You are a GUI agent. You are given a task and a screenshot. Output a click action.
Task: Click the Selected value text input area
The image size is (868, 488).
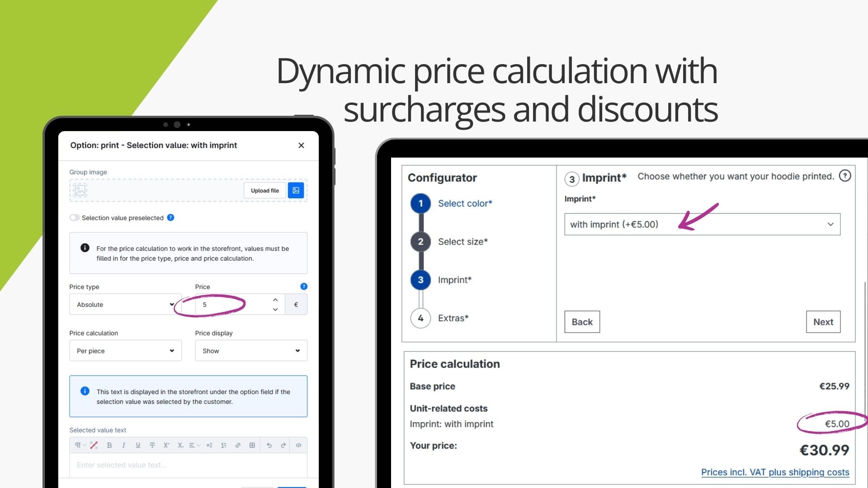pos(188,465)
